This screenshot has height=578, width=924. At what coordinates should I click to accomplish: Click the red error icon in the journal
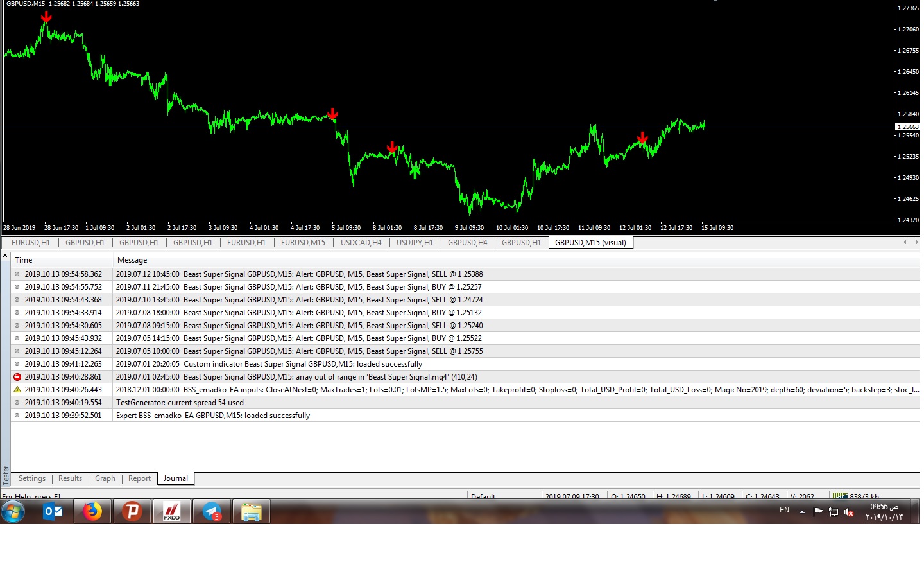[17, 377]
